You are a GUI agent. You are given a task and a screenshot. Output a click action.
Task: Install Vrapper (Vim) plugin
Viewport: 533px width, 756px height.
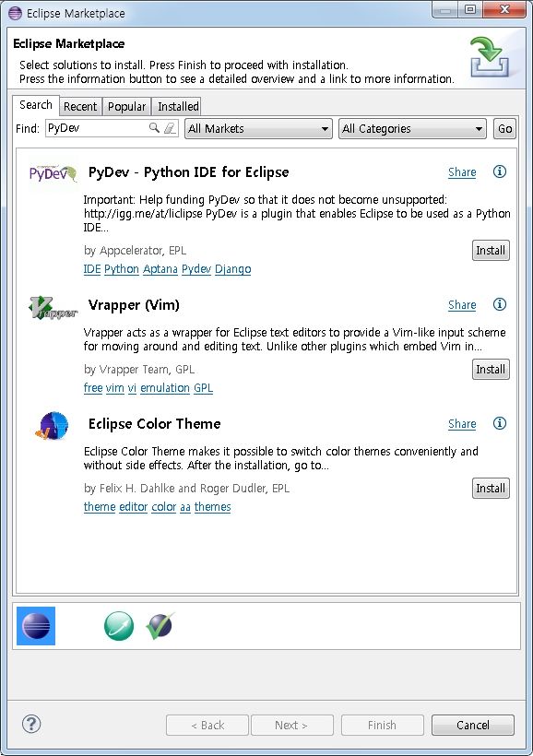point(491,370)
